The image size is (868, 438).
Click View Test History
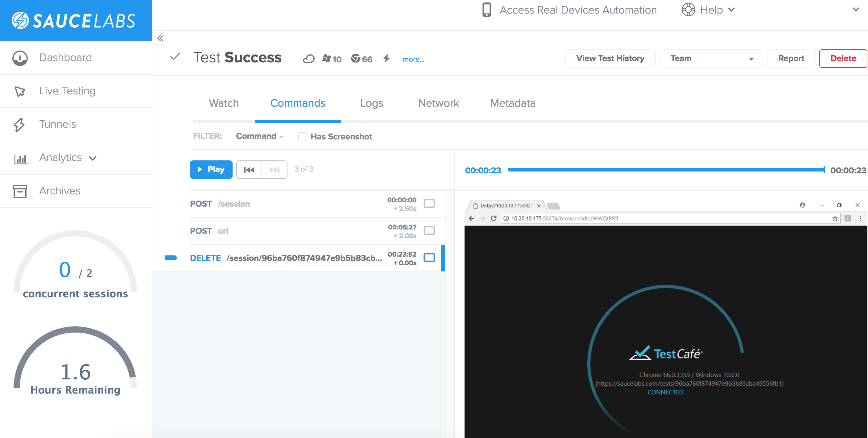(610, 58)
